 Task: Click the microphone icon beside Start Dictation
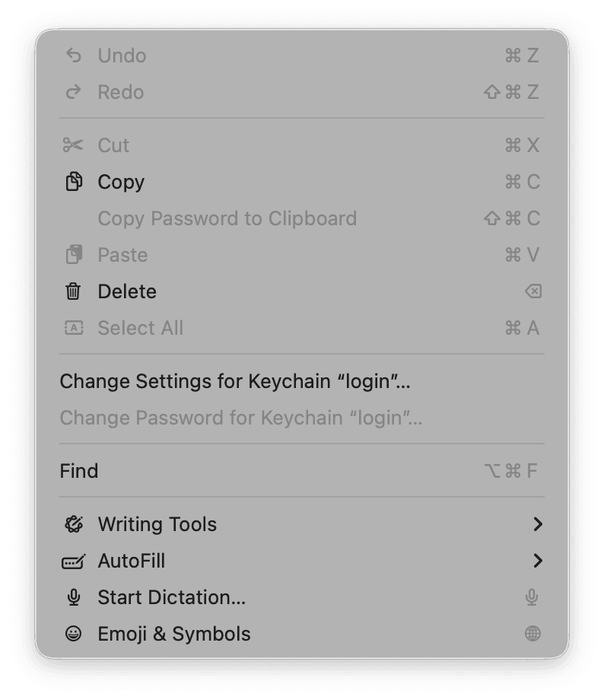75,597
